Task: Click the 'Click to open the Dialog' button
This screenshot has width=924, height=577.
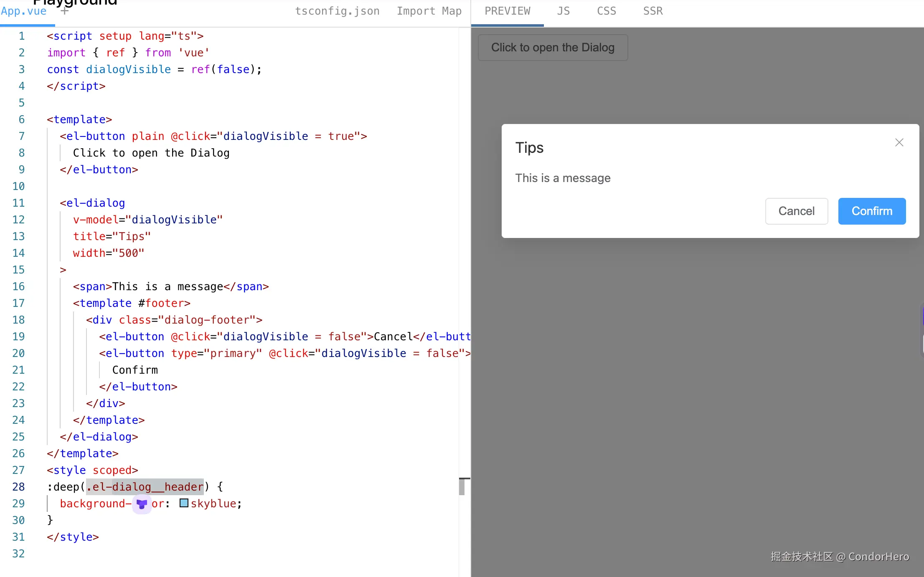Action: (552, 48)
